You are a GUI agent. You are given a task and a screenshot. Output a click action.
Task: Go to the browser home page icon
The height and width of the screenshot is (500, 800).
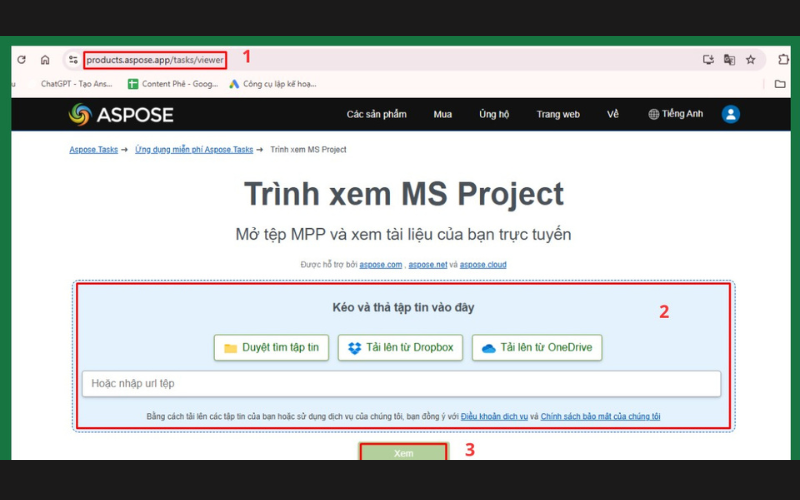tap(45, 60)
